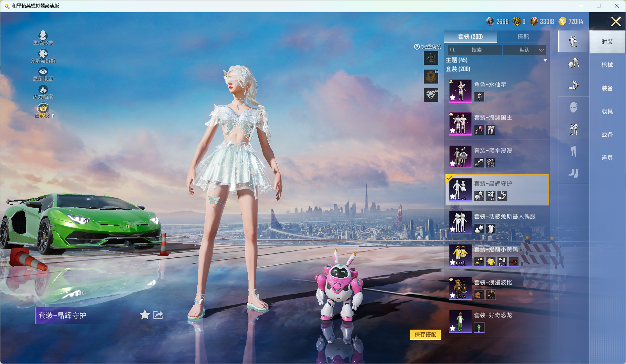Click the gold rank badge above 差441分

pos(43,108)
